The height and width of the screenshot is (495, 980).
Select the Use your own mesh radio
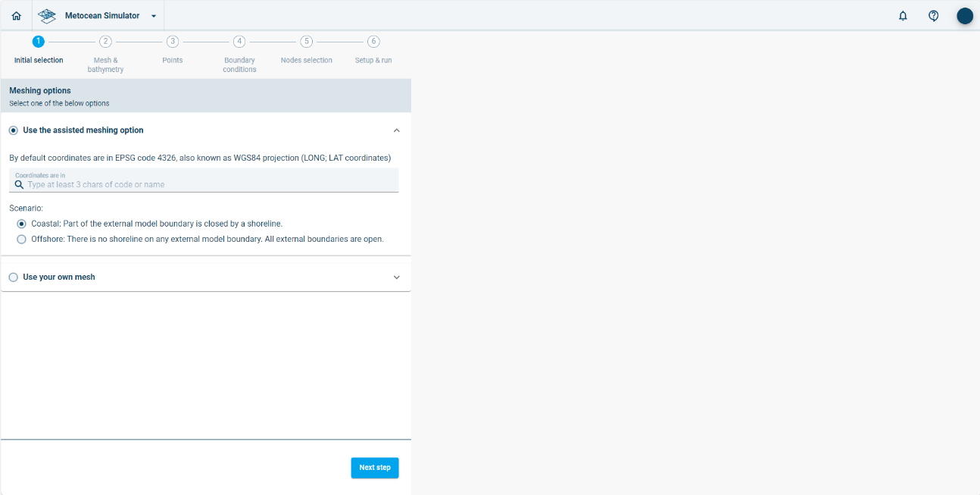tap(14, 277)
